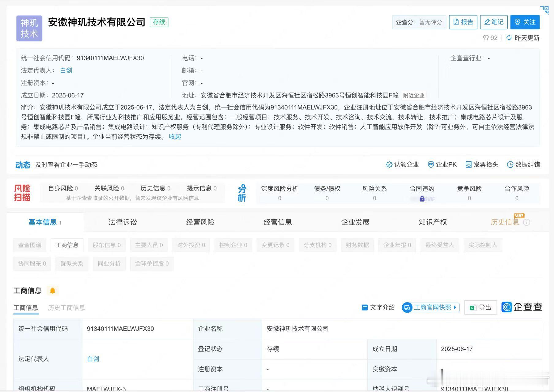The image size is (554, 392).
Task: Open 发票抬头 invoice header
Action: click(x=482, y=164)
